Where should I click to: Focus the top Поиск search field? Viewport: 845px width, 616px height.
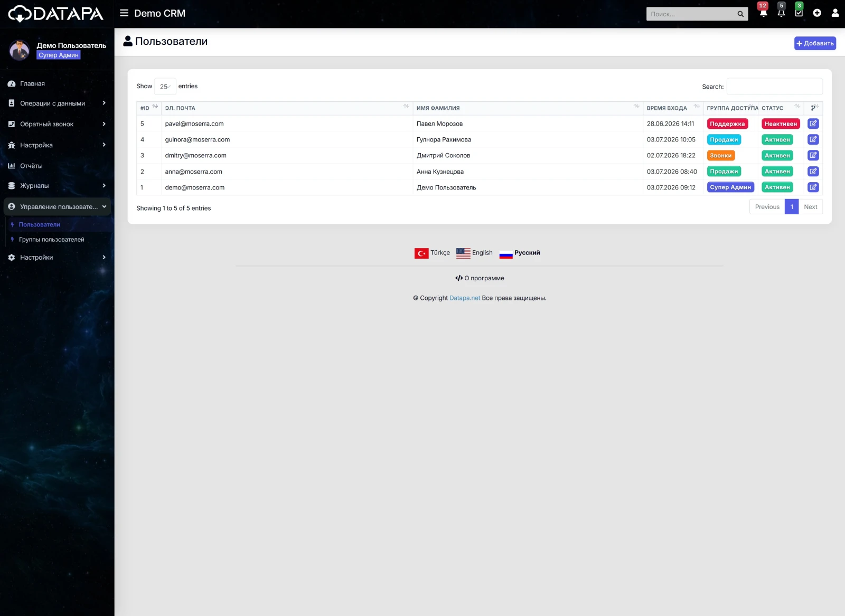point(691,14)
